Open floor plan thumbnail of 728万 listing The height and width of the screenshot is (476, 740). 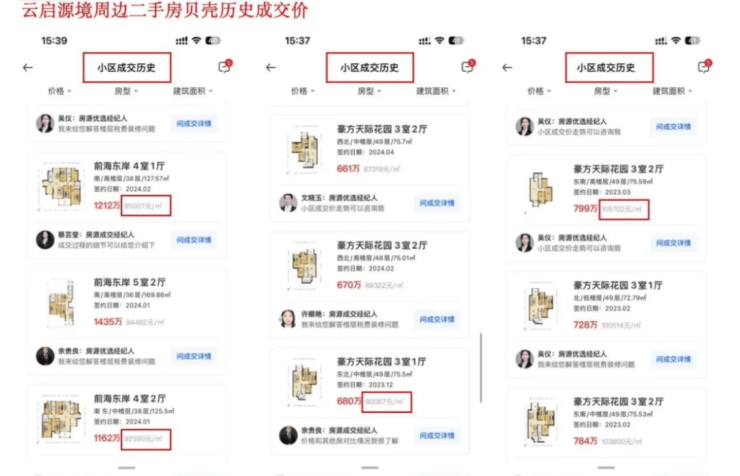[540, 306]
